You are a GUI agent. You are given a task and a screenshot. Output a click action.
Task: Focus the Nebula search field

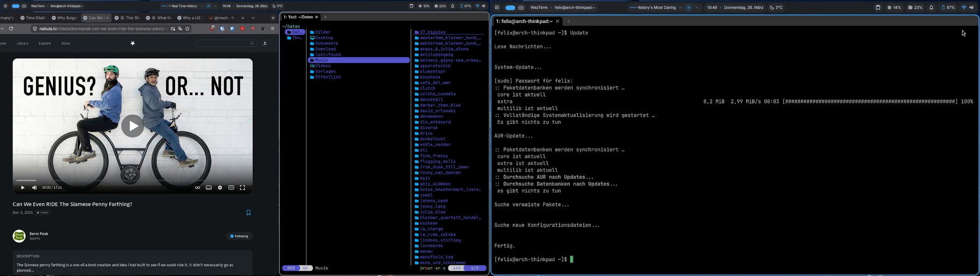click(x=223, y=43)
